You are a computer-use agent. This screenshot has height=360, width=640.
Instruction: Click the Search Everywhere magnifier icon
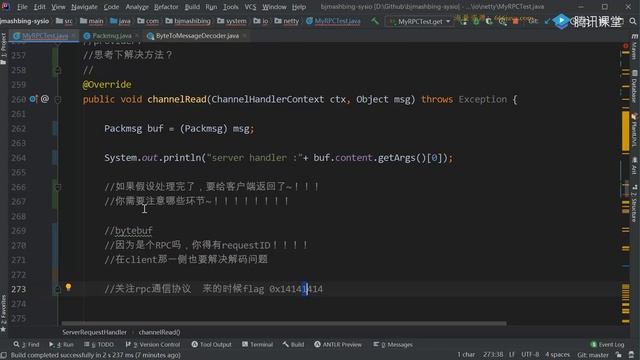pos(633,21)
